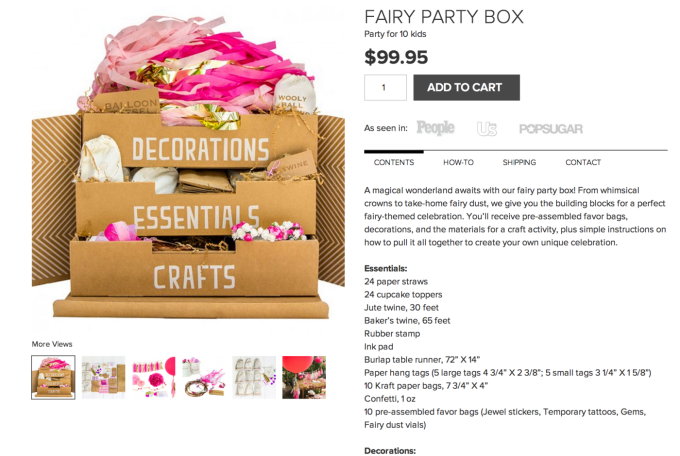Open the Shipping tab
The image size is (680, 456).
(x=519, y=162)
